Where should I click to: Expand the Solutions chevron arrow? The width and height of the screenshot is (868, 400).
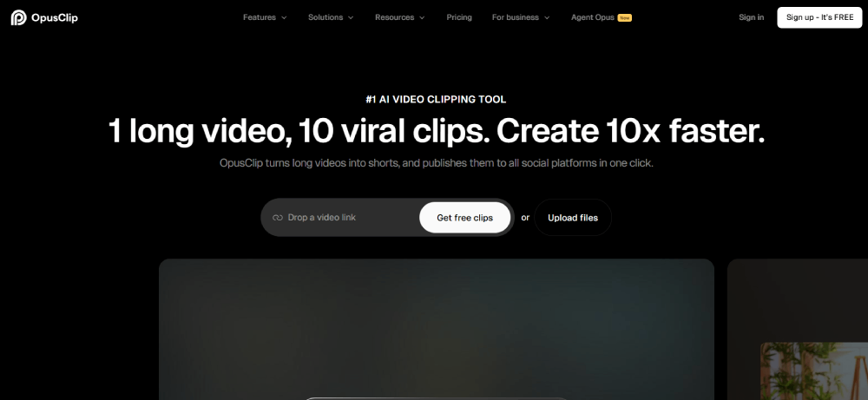point(351,17)
